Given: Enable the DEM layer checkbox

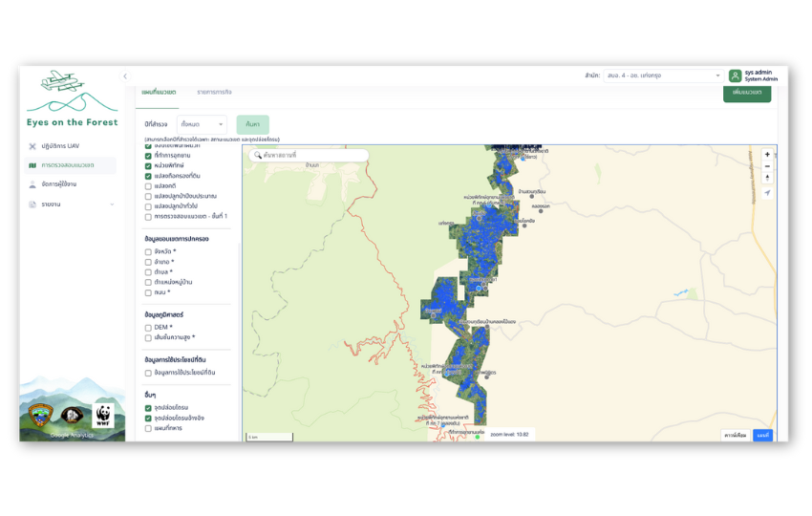Looking at the screenshot, I should coord(148,327).
